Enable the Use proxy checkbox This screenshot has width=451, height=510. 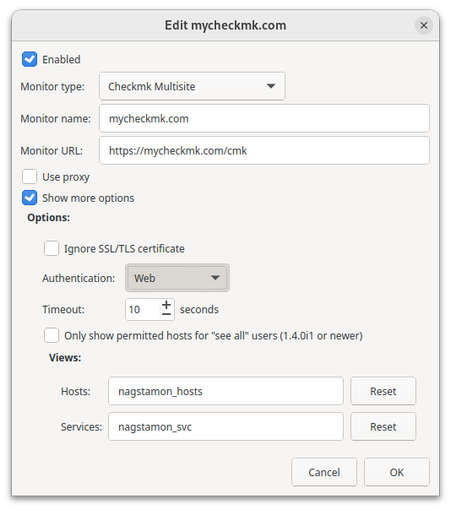click(x=30, y=177)
